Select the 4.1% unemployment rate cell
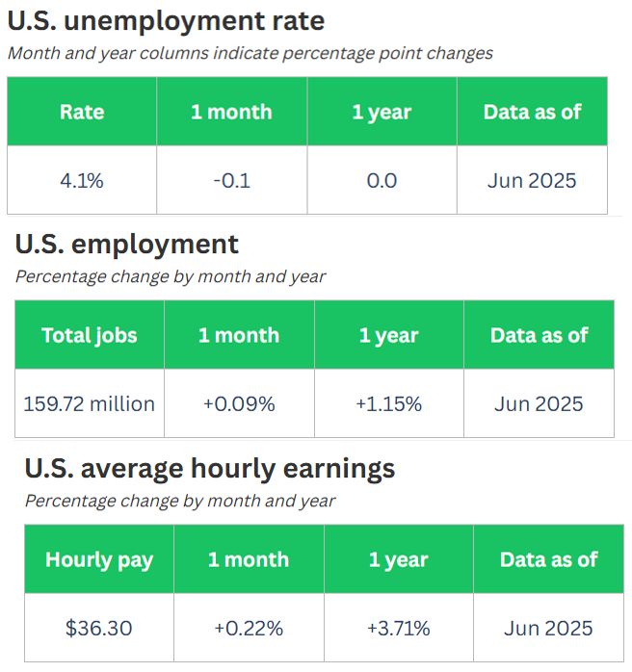Screen dimensions: 632x672 [82, 180]
